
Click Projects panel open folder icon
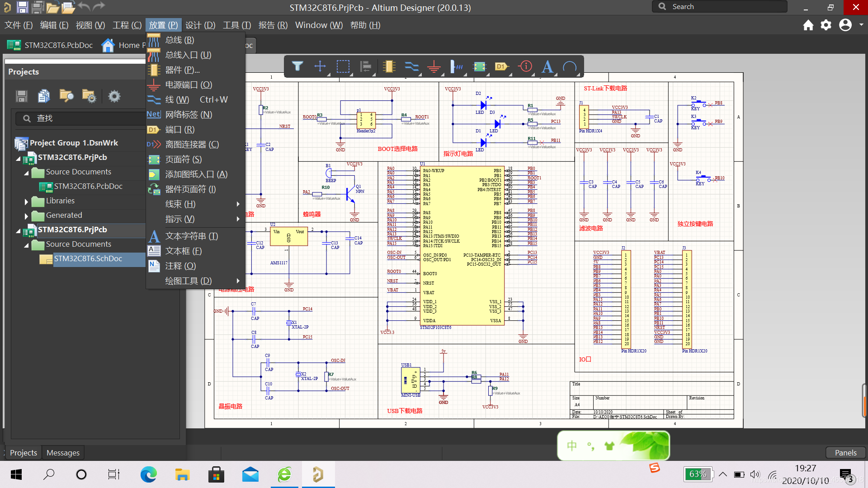click(x=66, y=96)
